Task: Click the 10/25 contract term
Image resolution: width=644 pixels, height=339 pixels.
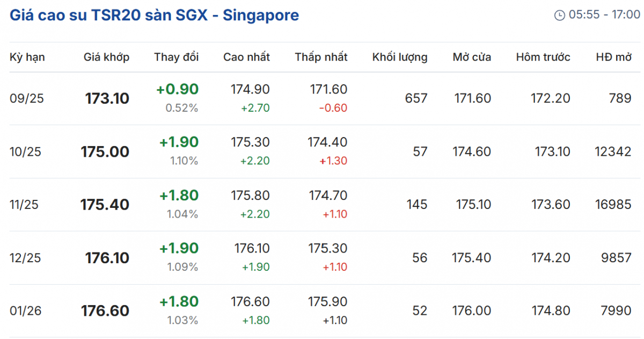Action: pos(25,152)
